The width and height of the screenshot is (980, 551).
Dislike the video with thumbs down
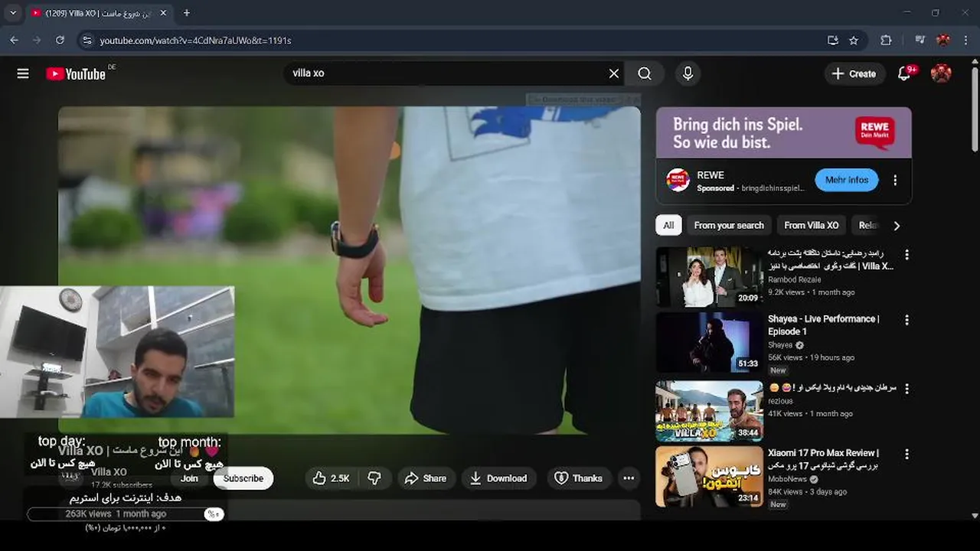click(374, 478)
